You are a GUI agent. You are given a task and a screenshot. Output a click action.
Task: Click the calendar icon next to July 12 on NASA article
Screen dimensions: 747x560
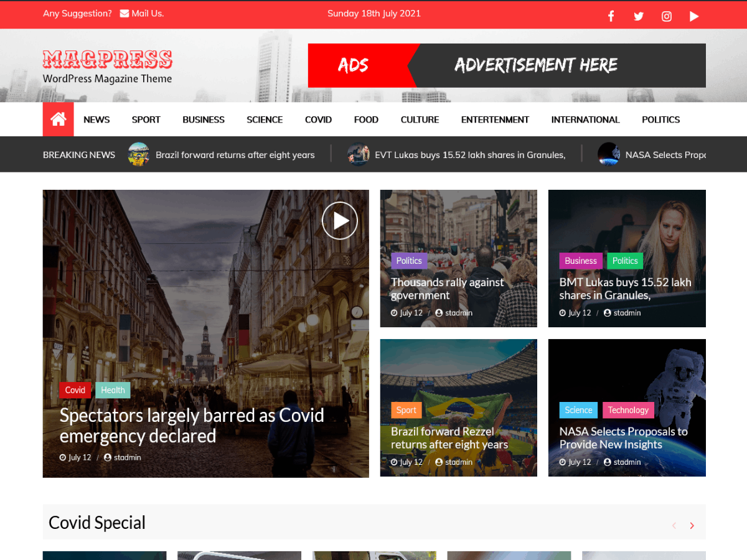562,462
